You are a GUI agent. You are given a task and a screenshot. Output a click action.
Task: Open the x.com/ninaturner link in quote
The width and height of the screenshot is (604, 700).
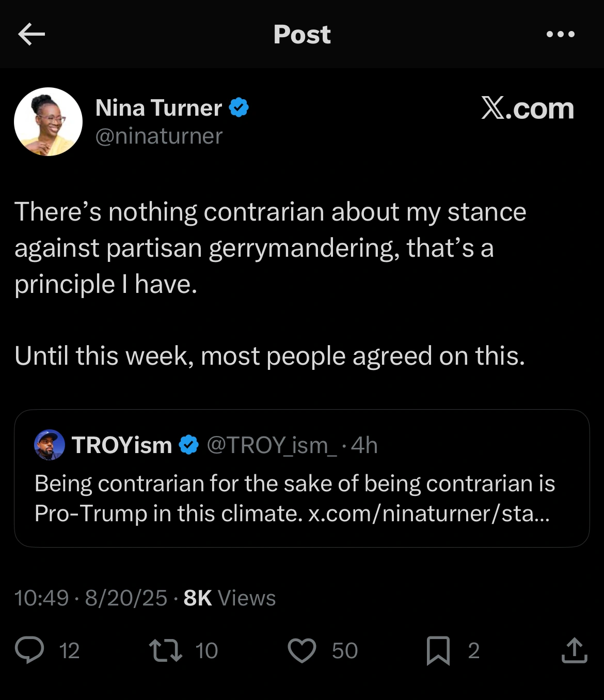tap(428, 514)
